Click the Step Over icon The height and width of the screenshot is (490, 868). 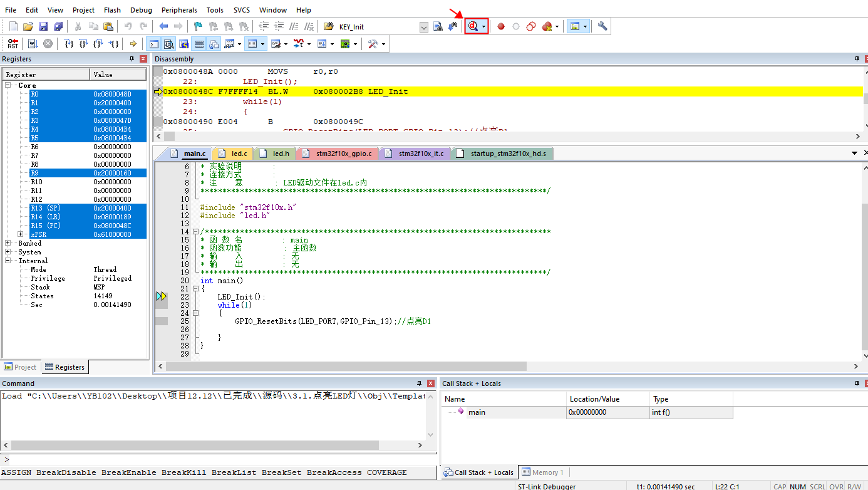click(x=84, y=44)
